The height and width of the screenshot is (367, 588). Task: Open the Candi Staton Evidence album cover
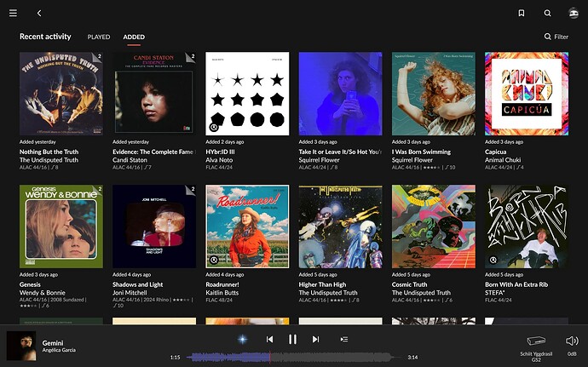(x=154, y=94)
